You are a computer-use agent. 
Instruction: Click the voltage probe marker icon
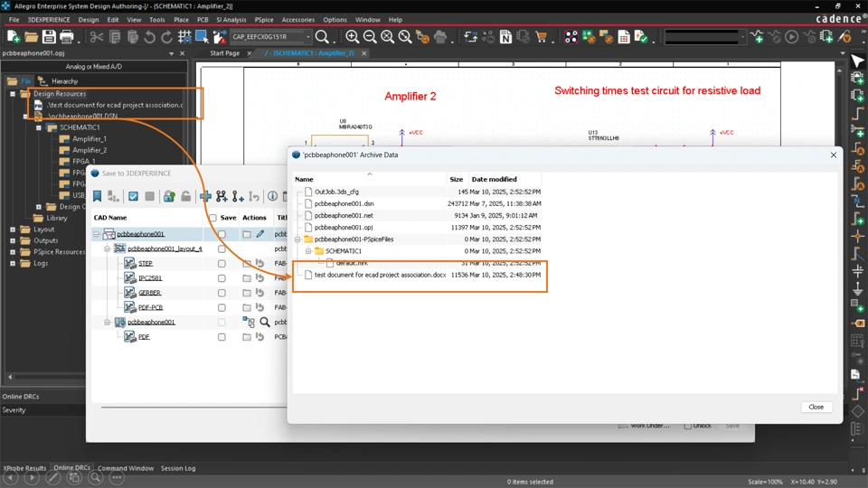[844, 37]
